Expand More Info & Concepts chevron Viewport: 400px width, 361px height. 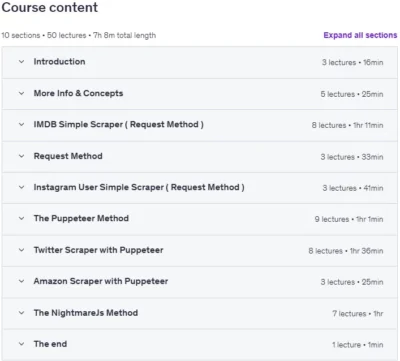pos(21,93)
